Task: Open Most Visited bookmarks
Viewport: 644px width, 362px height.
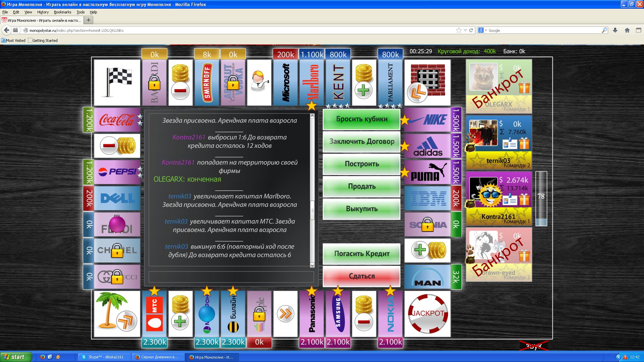Action: pos(13,41)
